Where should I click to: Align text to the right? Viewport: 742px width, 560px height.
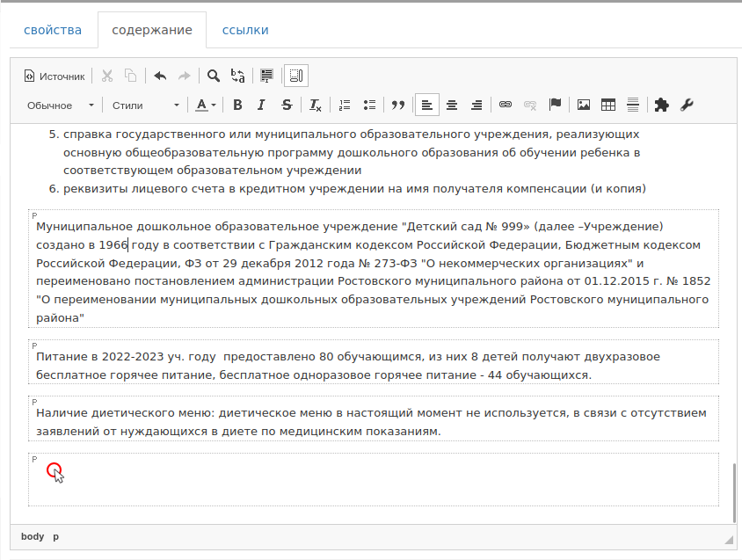476,105
